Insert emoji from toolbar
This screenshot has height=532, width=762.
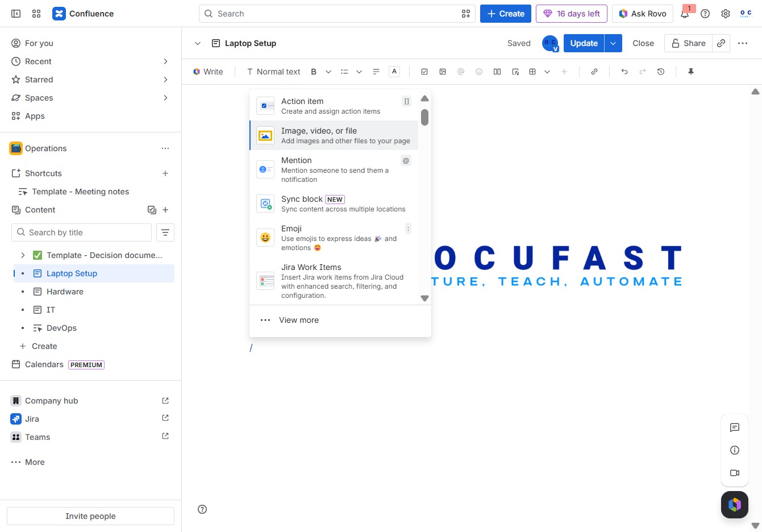479,72
